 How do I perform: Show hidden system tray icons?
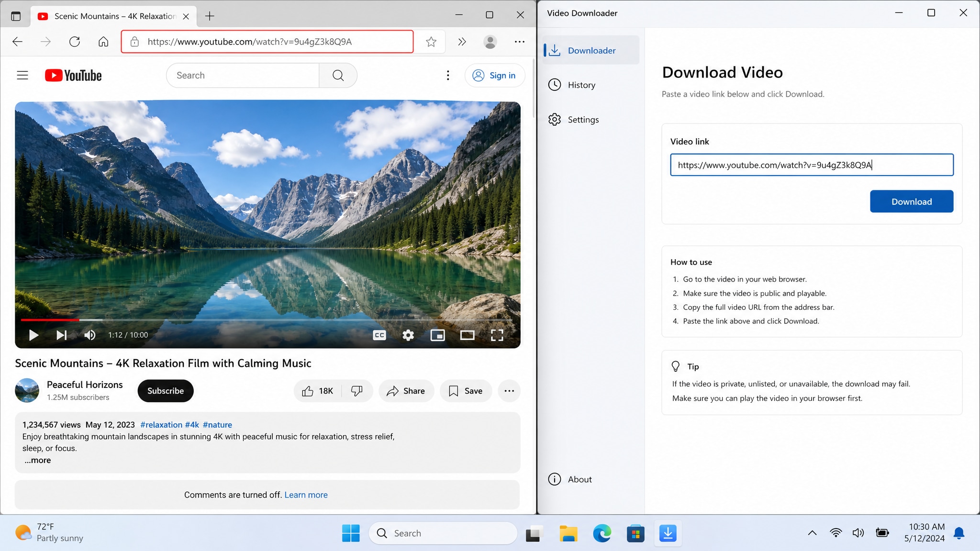coord(813,533)
